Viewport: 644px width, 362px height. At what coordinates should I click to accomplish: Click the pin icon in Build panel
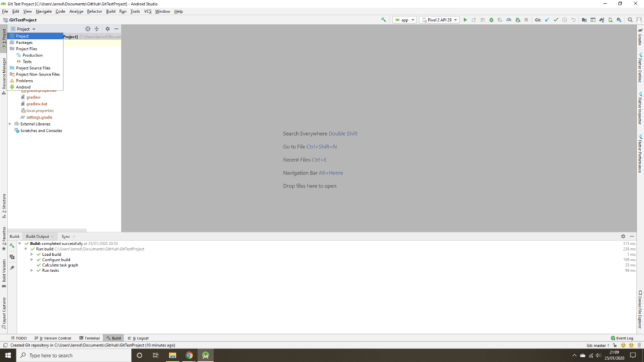(12, 268)
